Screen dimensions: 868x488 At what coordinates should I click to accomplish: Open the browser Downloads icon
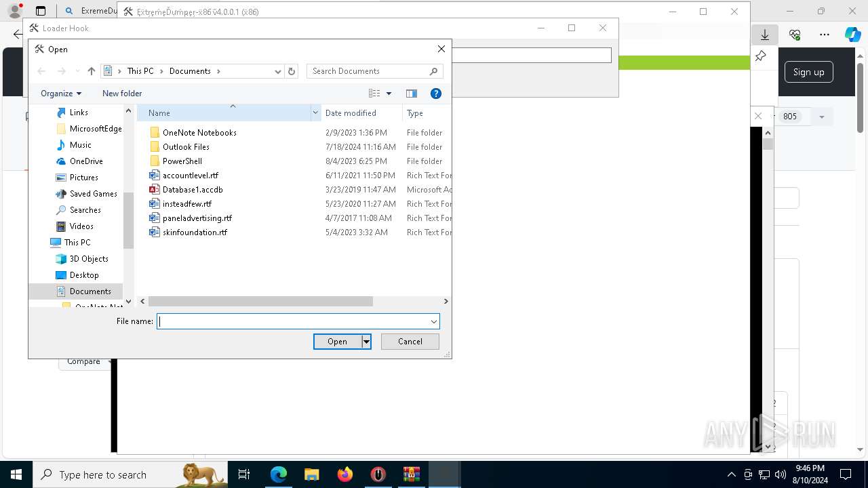pyautogui.click(x=765, y=35)
